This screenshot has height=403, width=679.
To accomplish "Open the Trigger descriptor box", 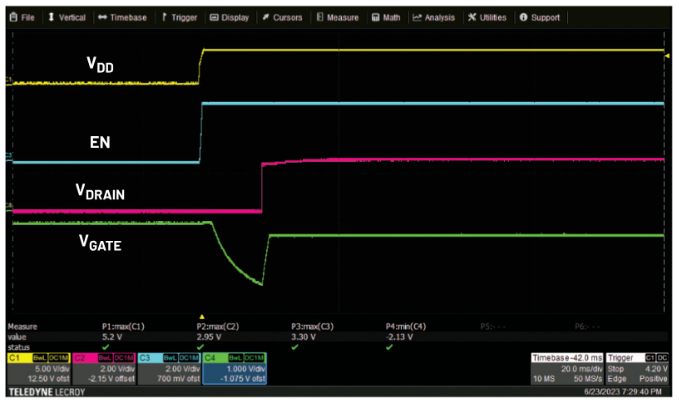I will coord(639,370).
